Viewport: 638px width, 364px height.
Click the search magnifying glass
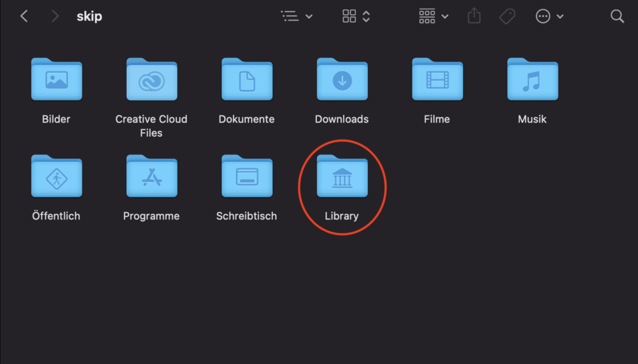point(617,16)
